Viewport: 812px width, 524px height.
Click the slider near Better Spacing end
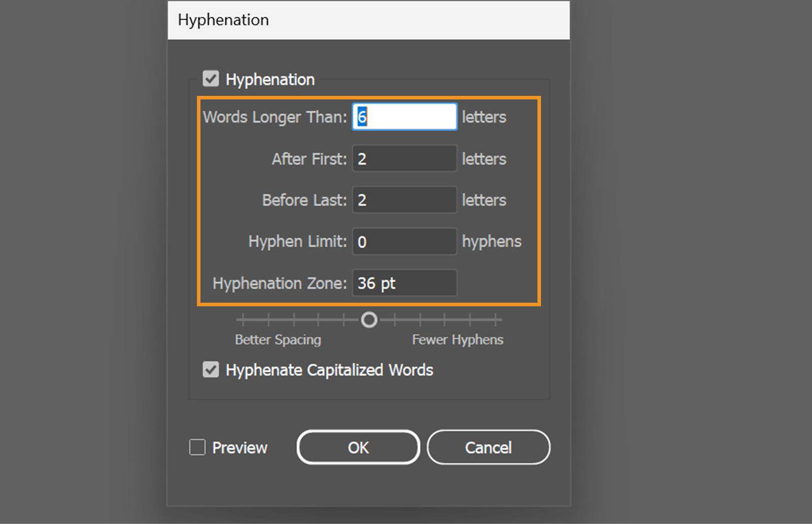pyautogui.click(x=269, y=320)
